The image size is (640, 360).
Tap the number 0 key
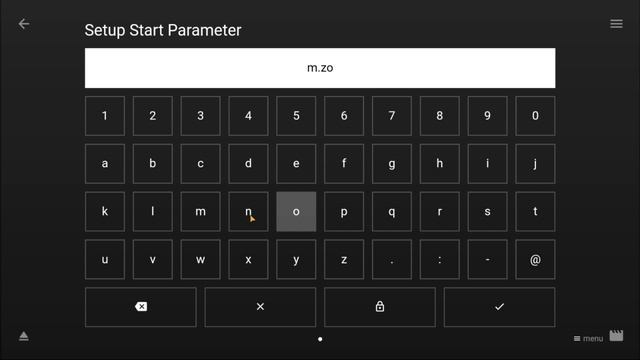coord(536,116)
